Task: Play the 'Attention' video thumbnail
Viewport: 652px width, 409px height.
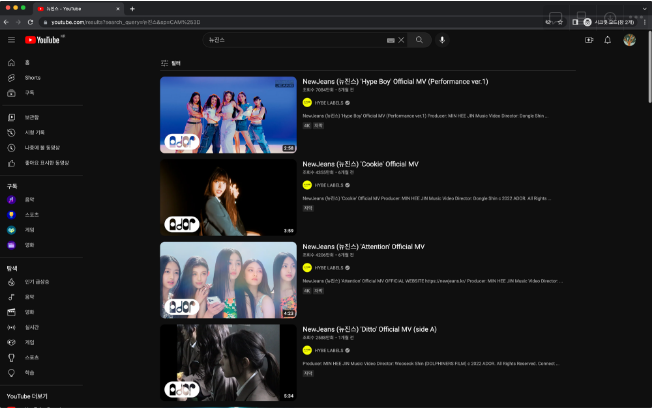Action: tap(228, 280)
